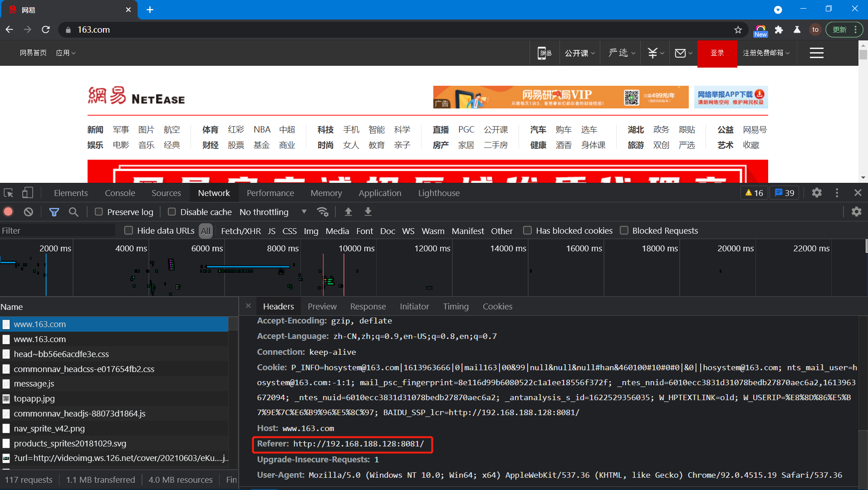This screenshot has width=868, height=490.
Task: Focus the network Filter text box
Action: click(57, 230)
